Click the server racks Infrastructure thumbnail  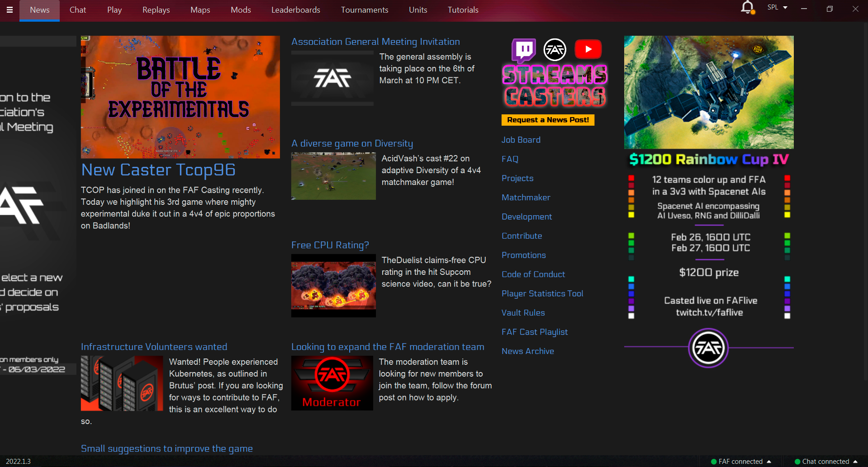[122, 383]
